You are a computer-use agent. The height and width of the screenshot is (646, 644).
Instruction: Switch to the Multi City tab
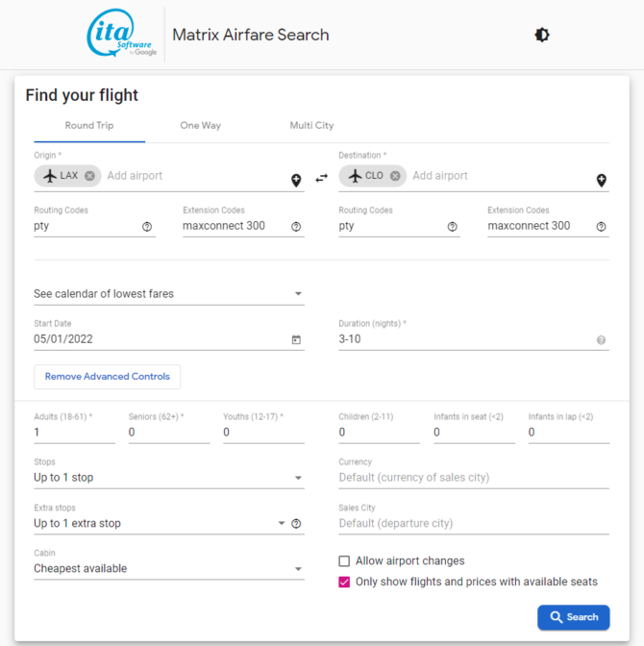[311, 126]
